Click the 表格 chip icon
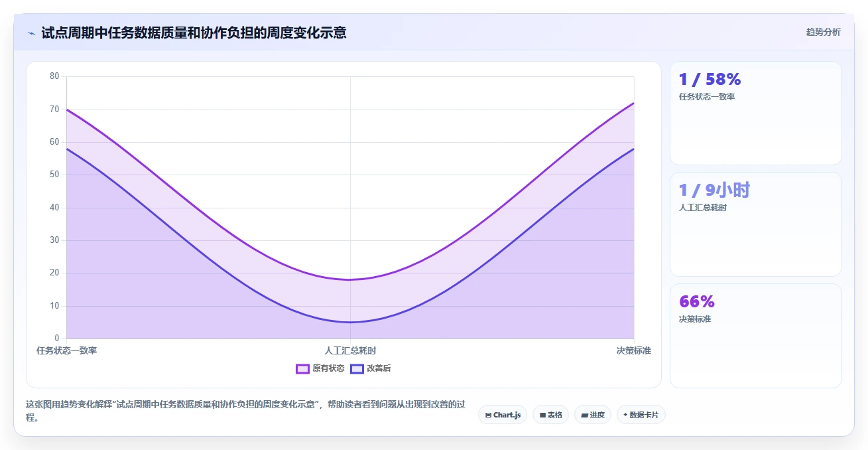 [542, 415]
